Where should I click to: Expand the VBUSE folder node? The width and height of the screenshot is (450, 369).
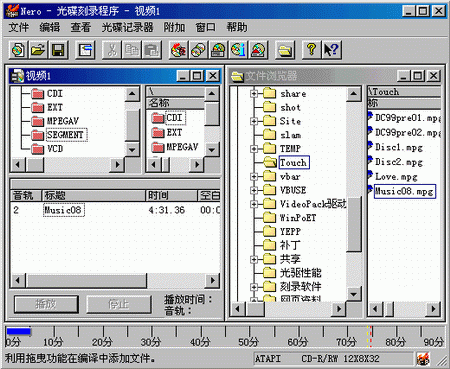[x=254, y=190]
